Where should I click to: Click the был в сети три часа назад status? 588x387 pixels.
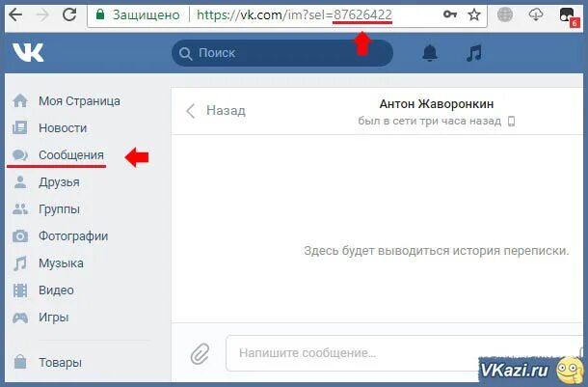point(429,122)
